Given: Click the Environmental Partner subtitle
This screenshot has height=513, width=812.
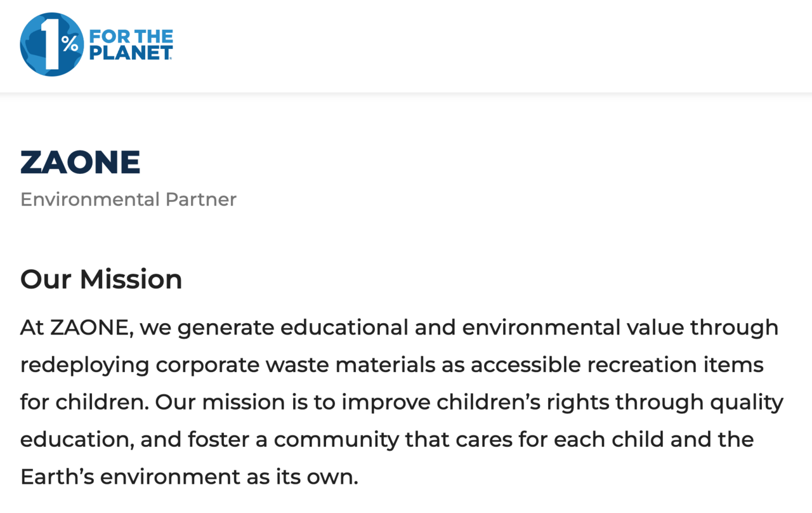Looking at the screenshot, I should [x=128, y=199].
